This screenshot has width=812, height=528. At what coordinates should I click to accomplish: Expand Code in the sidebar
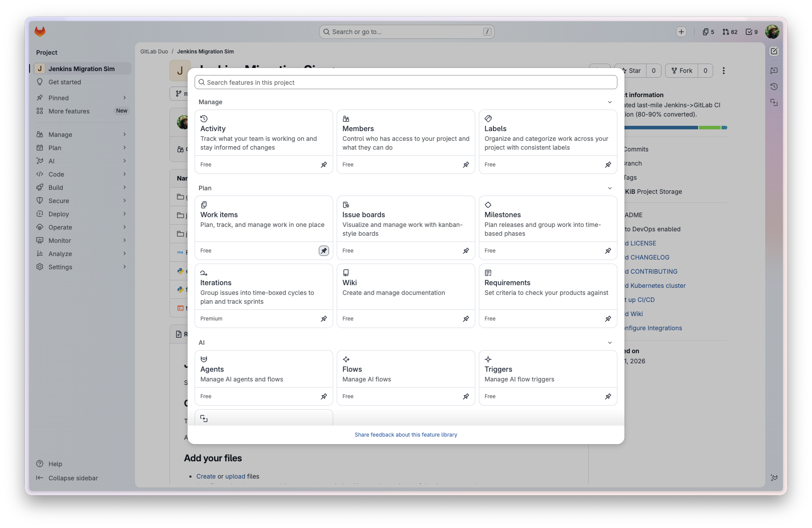click(x=82, y=174)
